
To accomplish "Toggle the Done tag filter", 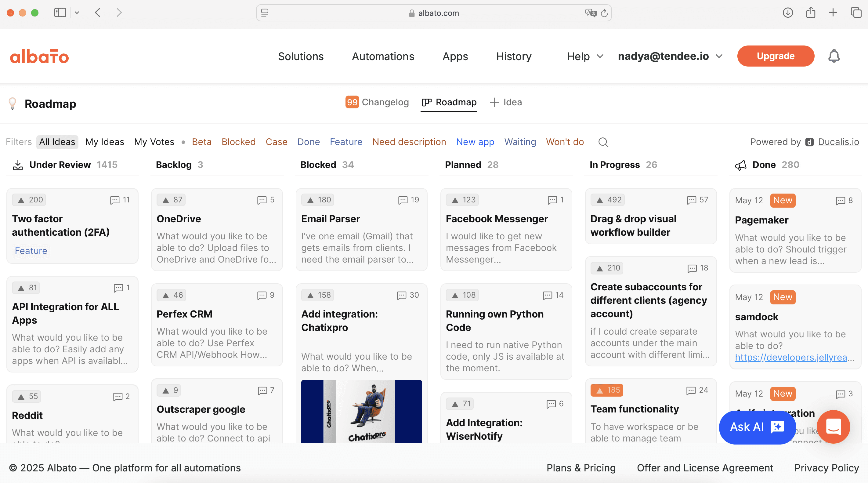I will pos(309,142).
